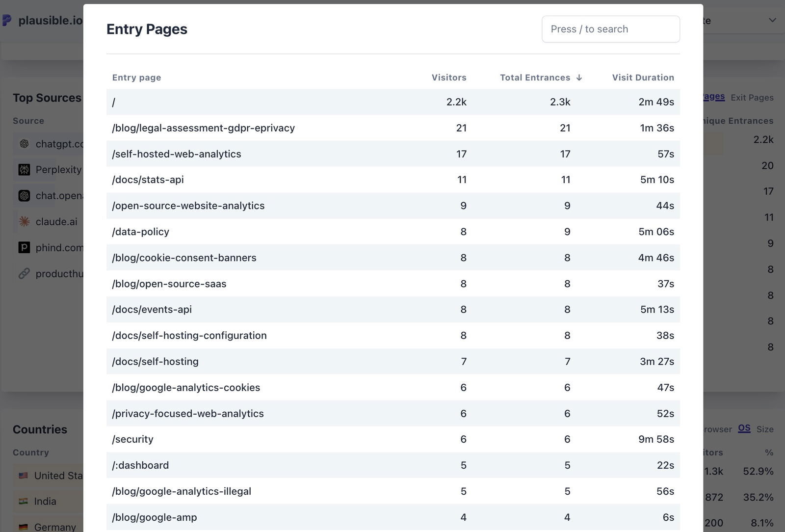Select the Perplexity source icon
785x532 pixels.
coord(24,169)
